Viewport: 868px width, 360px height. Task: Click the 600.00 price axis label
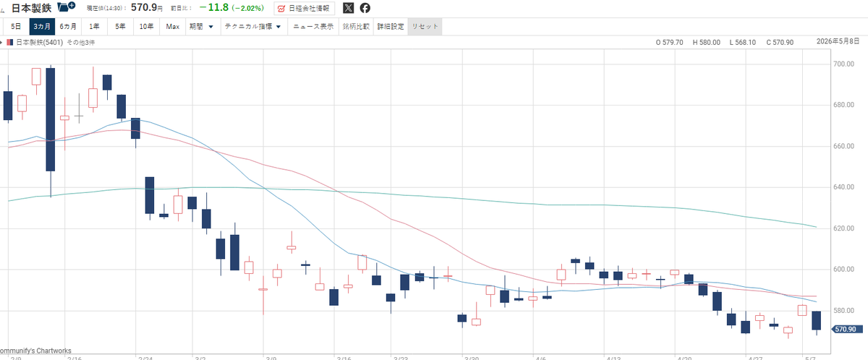[x=843, y=270]
